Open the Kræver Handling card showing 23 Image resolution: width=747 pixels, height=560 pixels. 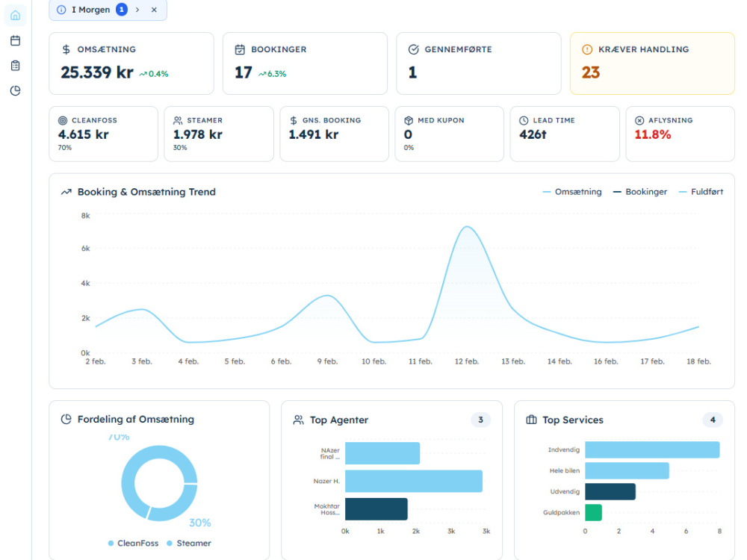click(652, 63)
